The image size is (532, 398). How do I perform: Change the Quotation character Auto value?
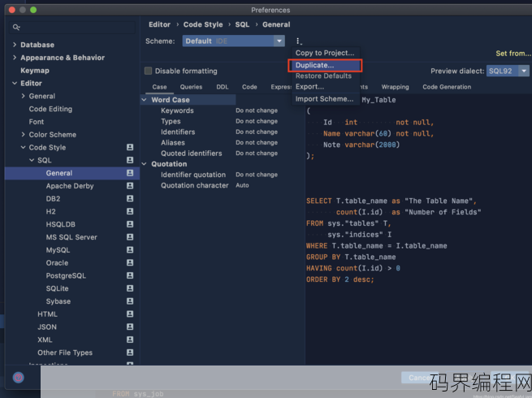(242, 185)
